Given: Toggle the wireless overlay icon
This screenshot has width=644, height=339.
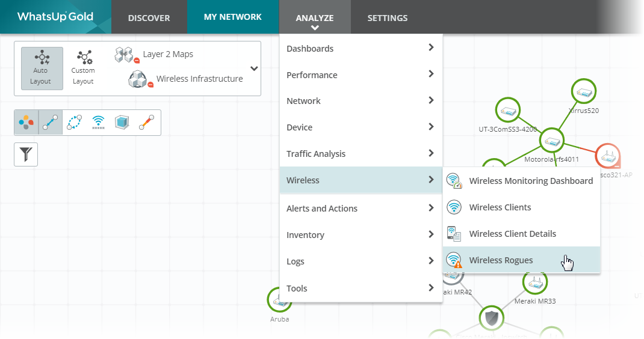Looking at the screenshot, I should 98,122.
